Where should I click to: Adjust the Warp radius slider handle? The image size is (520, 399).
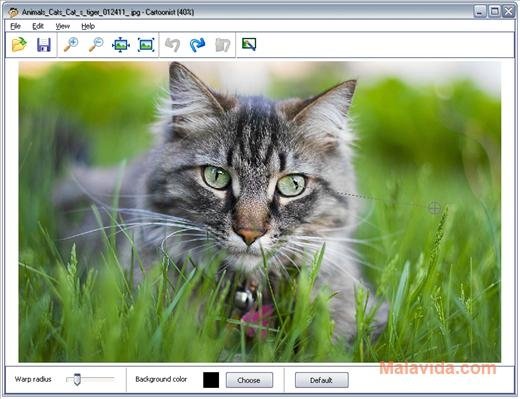pyautogui.click(x=77, y=379)
